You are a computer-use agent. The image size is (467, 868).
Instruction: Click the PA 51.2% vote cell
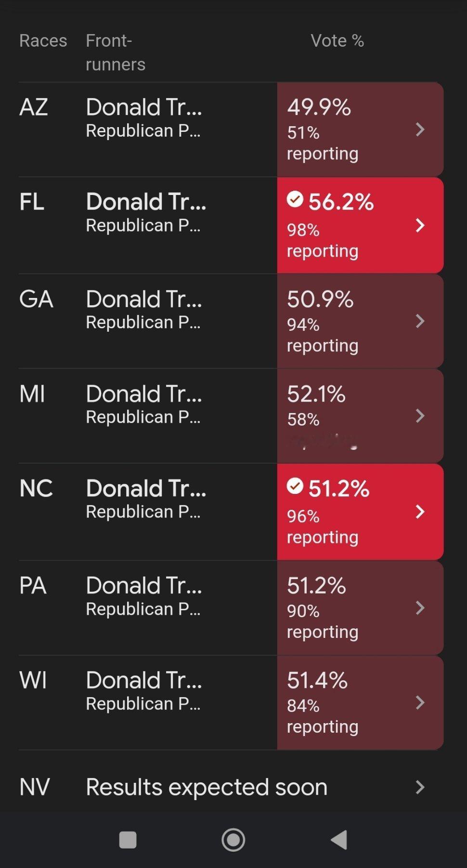click(360, 608)
